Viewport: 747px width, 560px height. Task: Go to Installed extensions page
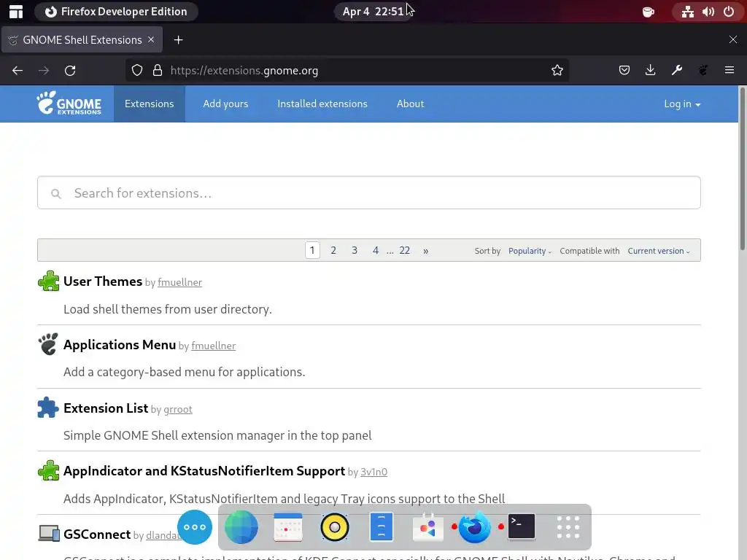click(x=322, y=104)
